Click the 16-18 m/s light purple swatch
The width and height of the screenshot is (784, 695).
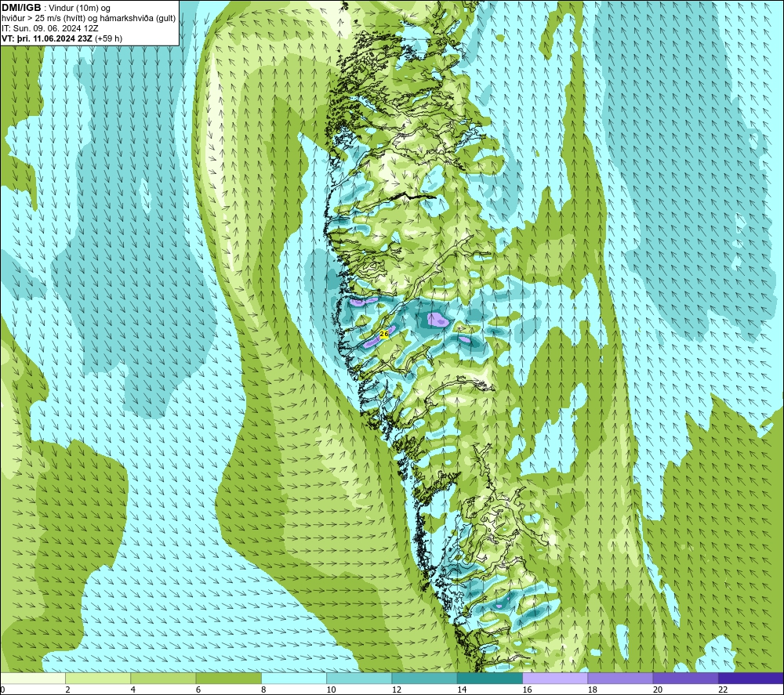point(555,678)
